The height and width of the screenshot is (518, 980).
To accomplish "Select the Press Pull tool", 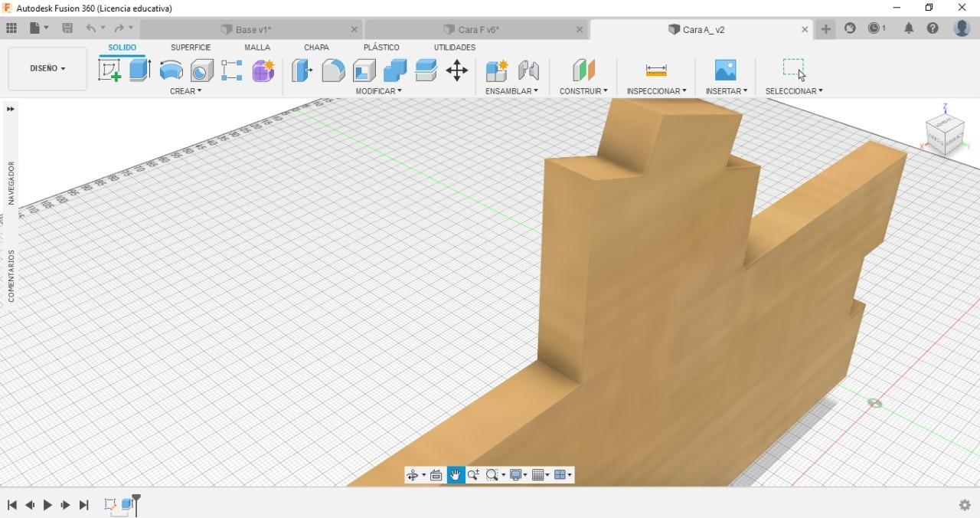I will coord(302,70).
